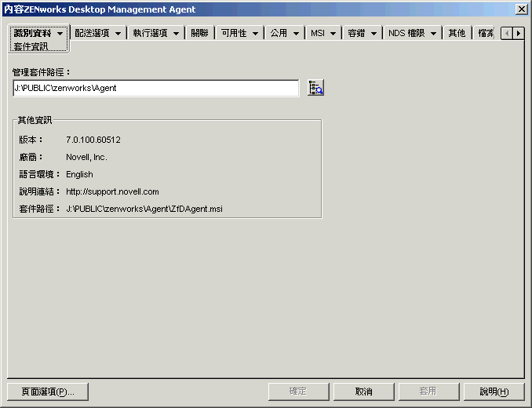Click the 說明(H) help button
532x408 pixels.
(x=494, y=392)
